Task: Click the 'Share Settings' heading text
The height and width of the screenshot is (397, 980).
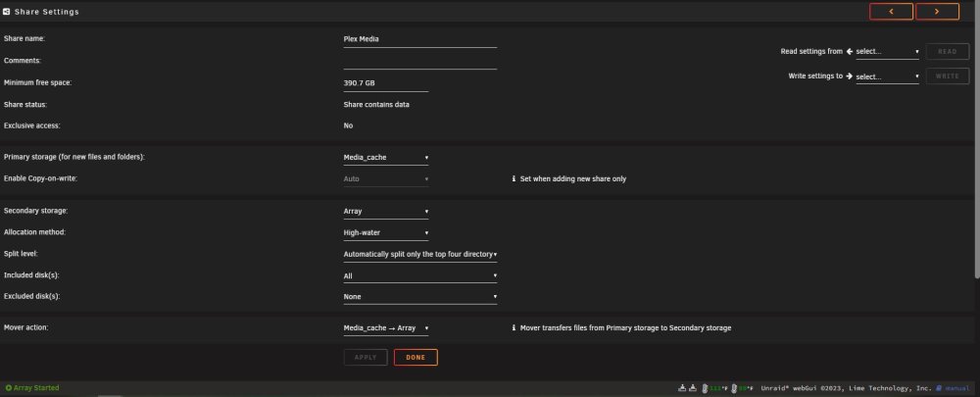Action: 47,12
